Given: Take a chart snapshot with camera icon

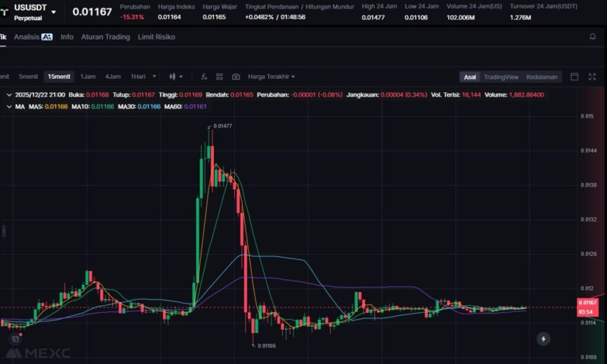Looking at the screenshot, I should 236,76.
